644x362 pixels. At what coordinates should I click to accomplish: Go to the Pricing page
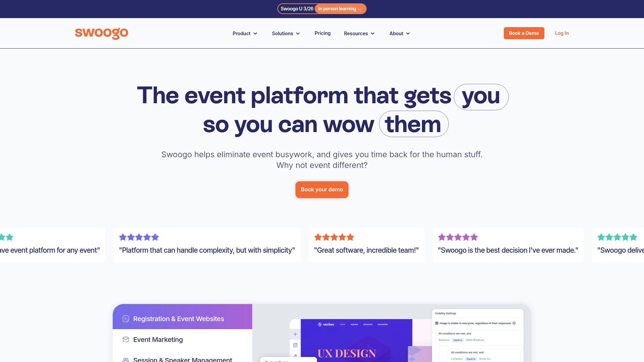click(322, 33)
